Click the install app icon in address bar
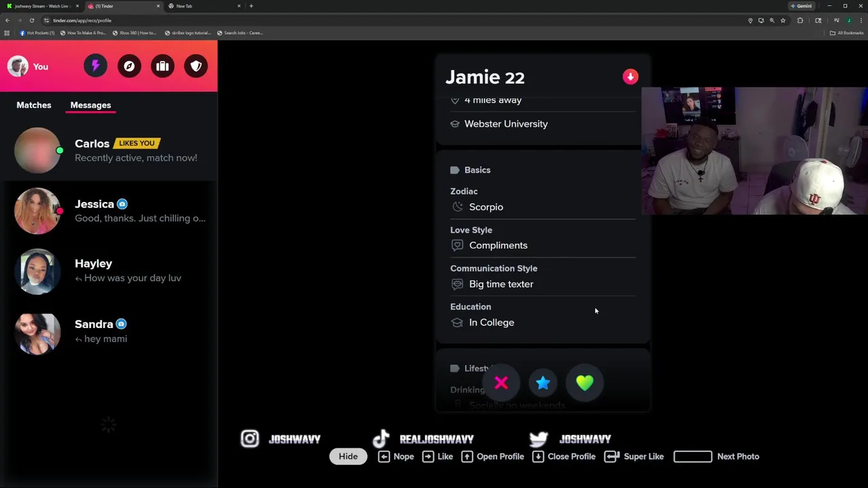Viewport: 868px width, 488px height. [761, 20]
